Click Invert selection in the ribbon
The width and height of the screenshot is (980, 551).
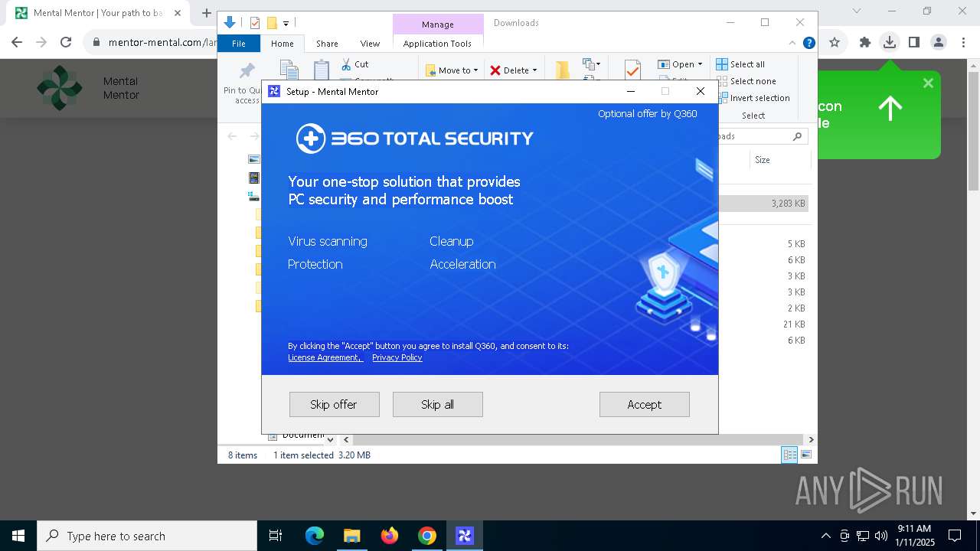(753, 98)
